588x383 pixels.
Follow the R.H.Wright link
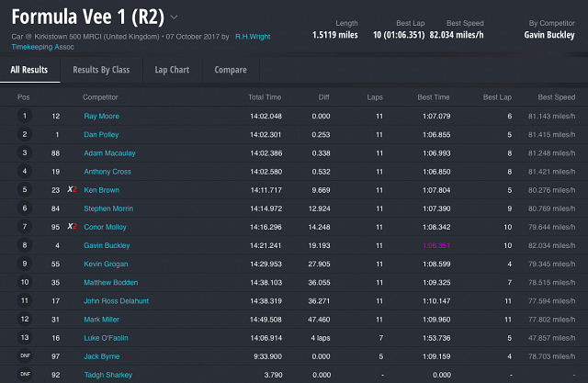(253, 37)
